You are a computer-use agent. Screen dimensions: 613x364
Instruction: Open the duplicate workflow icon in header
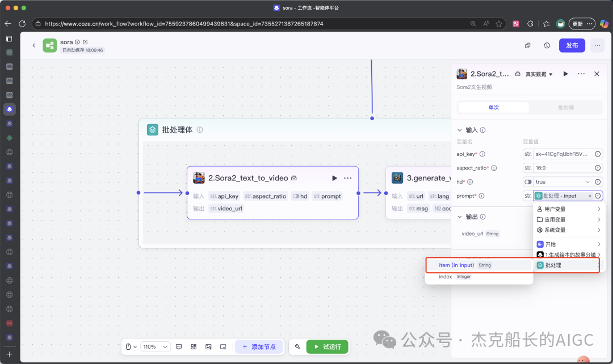point(527,45)
